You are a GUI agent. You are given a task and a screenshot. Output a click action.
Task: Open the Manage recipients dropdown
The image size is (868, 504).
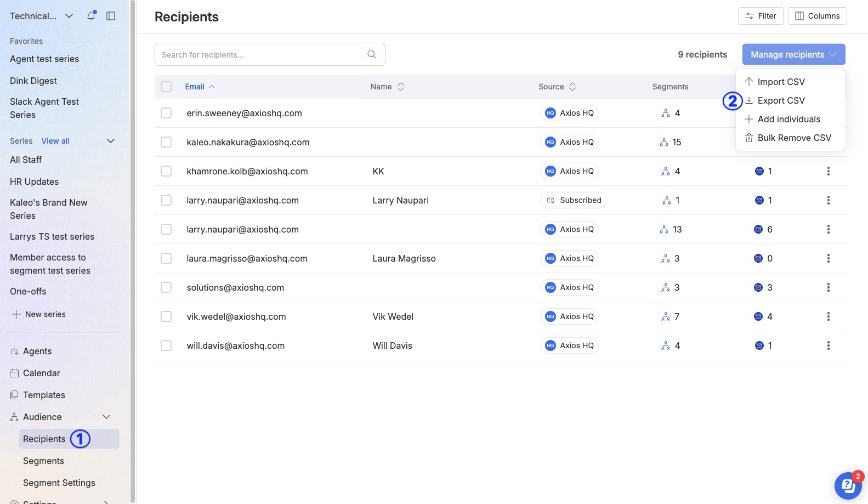pos(793,54)
